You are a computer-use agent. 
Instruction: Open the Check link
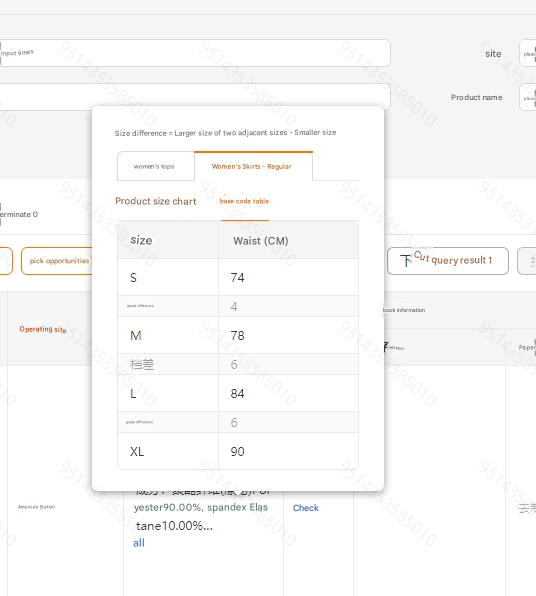[x=306, y=508]
